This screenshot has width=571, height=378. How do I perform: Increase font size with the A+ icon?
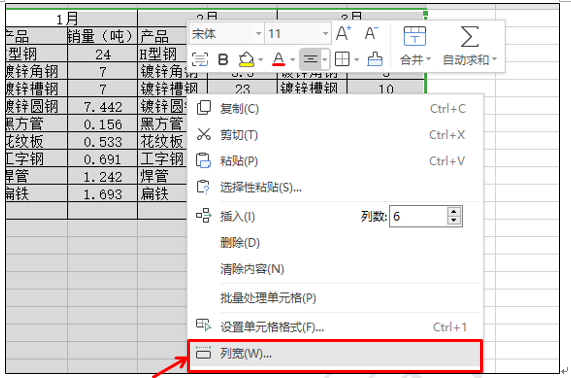(343, 34)
